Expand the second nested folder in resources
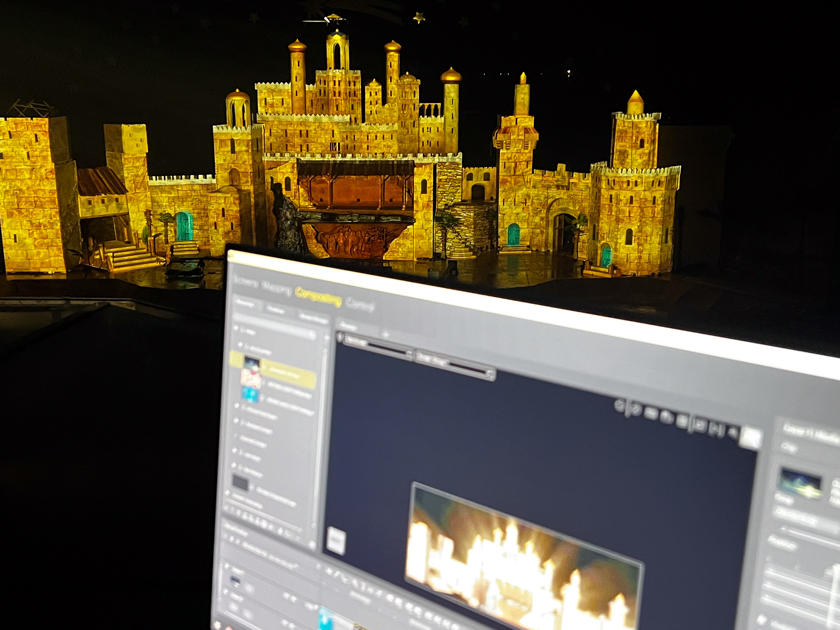 click(x=240, y=345)
